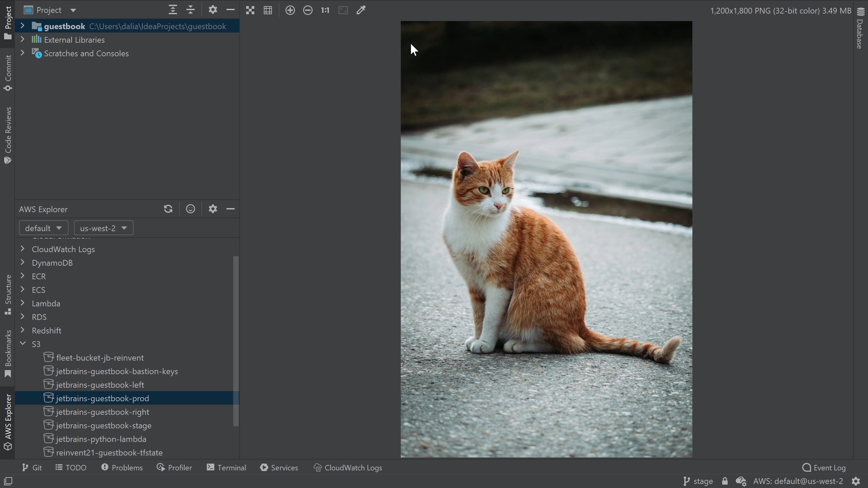Send feedback via the smiley icon

pyautogui.click(x=190, y=209)
